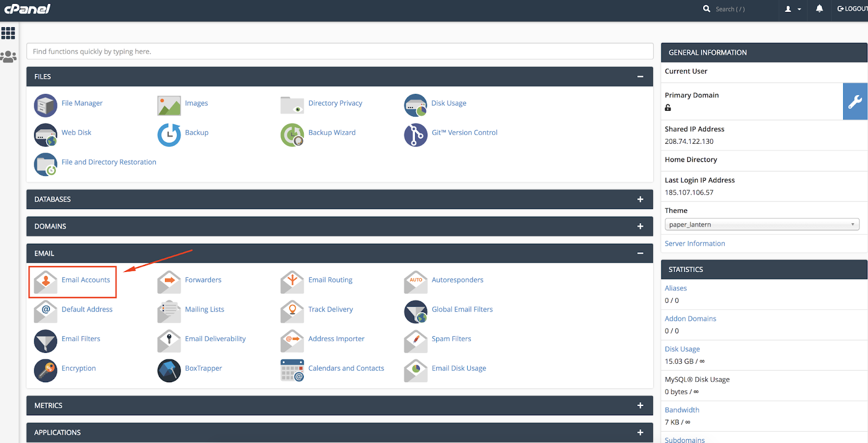Click the Backup icon

(169, 135)
